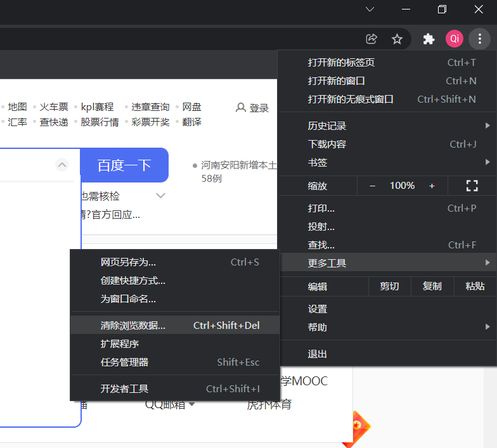This screenshot has height=448, width=497.
Task: Open the 网盘 link
Action: (x=191, y=106)
